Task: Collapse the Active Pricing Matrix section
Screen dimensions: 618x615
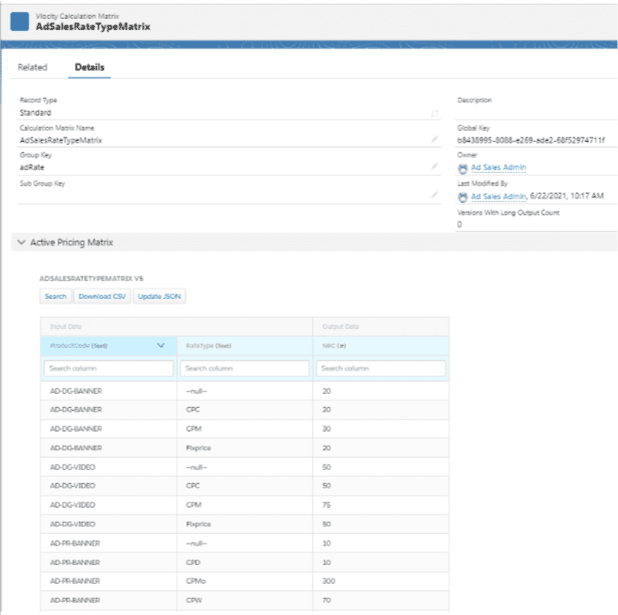Action: pos(21,243)
